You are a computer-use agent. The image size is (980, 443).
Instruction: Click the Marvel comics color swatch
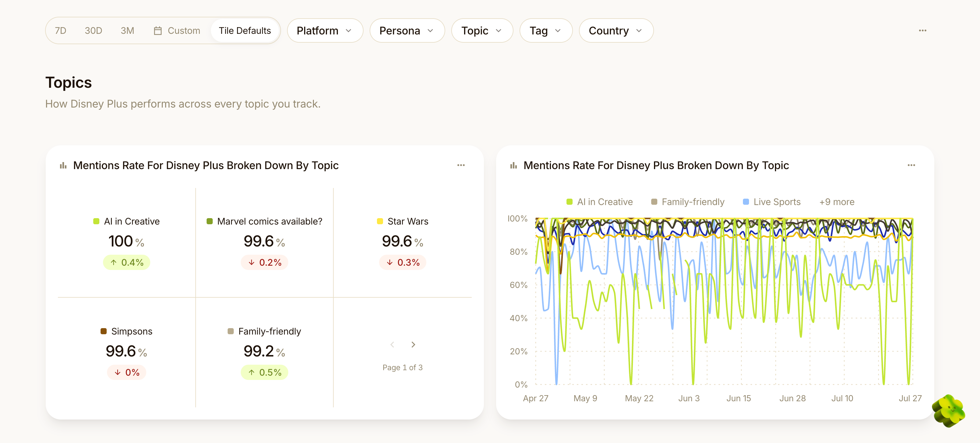209,221
